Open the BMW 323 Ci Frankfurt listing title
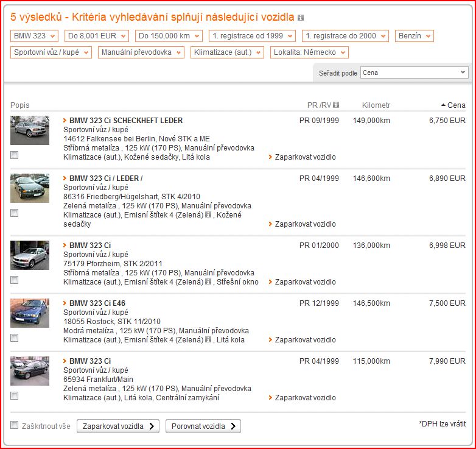The image size is (476, 449). [x=90, y=361]
